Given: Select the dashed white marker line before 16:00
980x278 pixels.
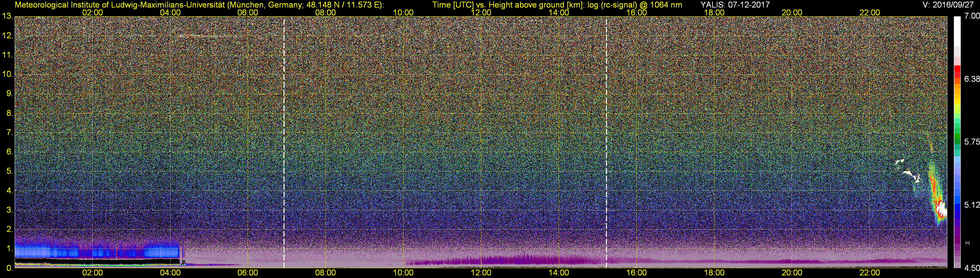Looking at the screenshot, I should (x=606, y=142).
